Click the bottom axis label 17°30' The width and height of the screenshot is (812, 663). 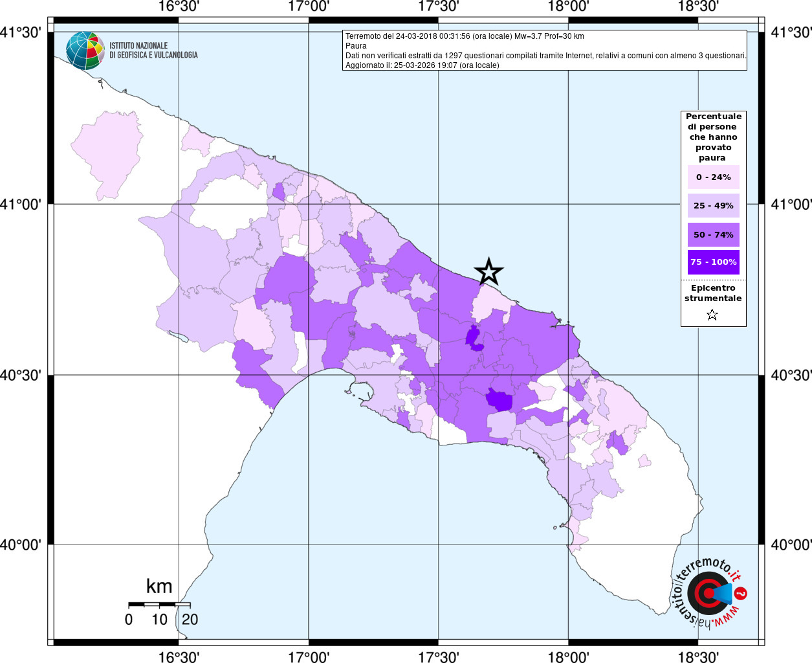(439, 657)
